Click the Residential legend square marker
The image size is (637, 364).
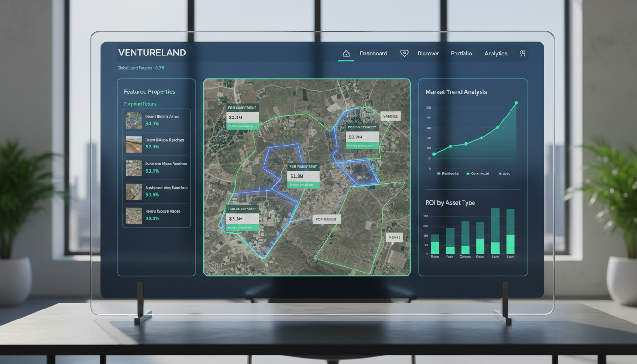click(x=439, y=174)
